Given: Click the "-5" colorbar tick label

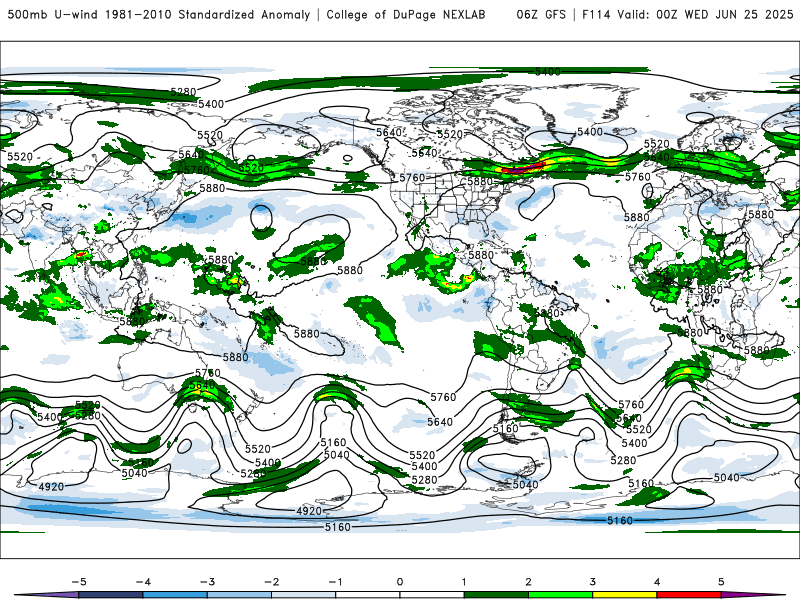Looking at the screenshot, I should tap(79, 582).
